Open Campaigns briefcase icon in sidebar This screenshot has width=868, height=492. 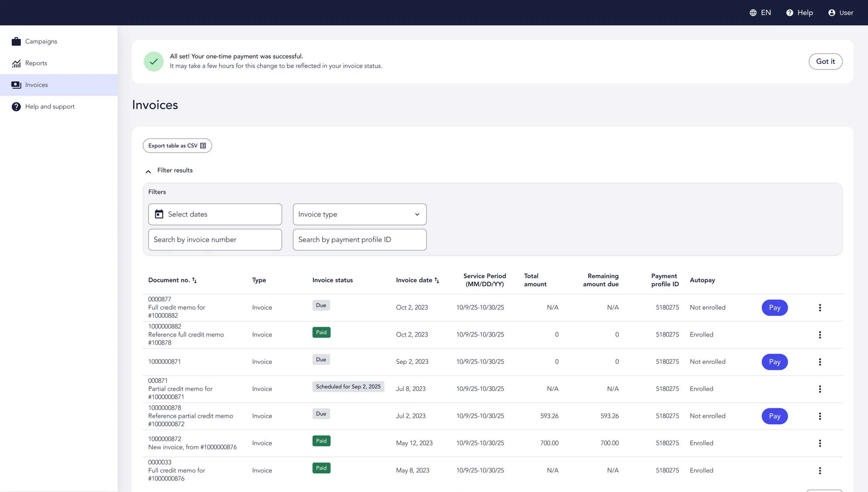click(16, 41)
